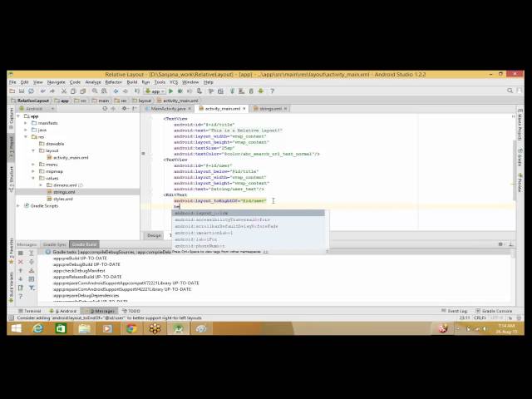The width and height of the screenshot is (532, 399).
Task: Click the Search Everywhere magnifier icon
Action: (510, 91)
